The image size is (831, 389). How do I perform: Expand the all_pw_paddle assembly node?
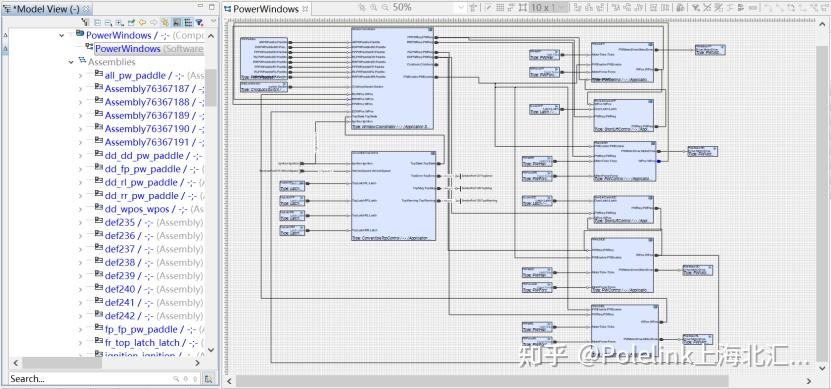(x=81, y=75)
